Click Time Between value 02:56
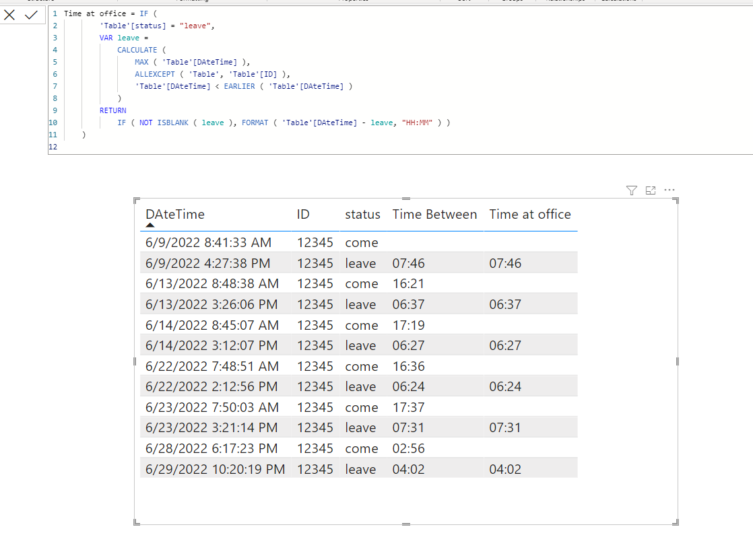 pyautogui.click(x=408, y=448)
